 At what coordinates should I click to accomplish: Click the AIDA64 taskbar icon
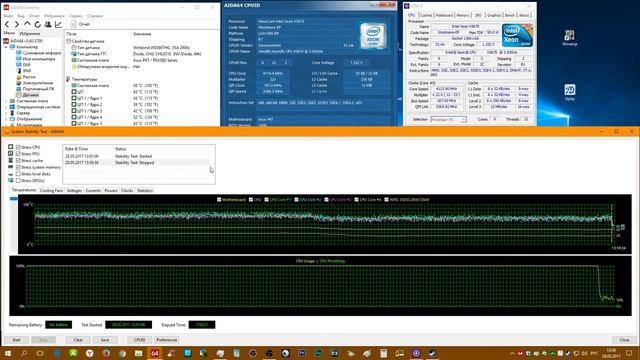(155, 353)
